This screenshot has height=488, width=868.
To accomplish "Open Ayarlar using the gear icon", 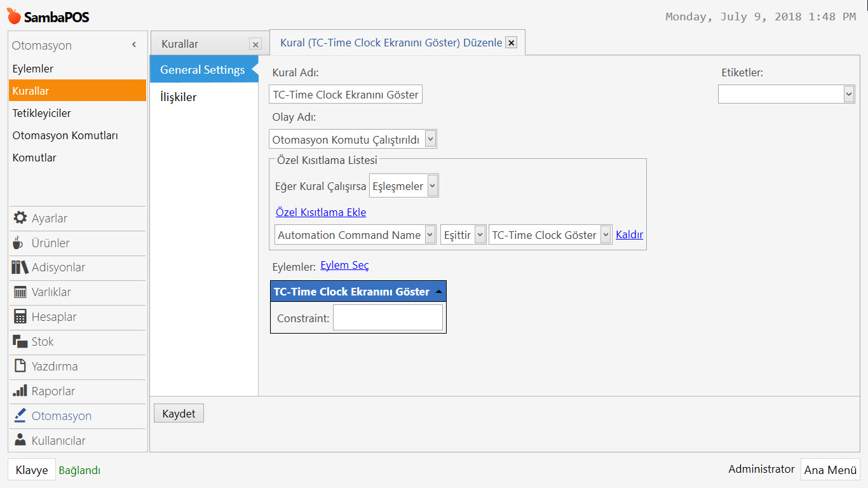I will [20, 218].
